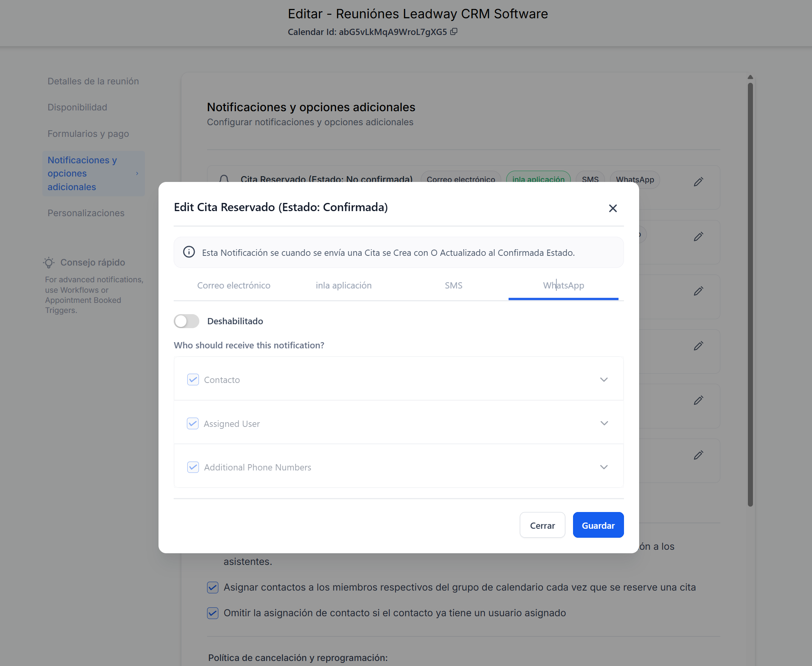Image resolution: width=812 pixels, height=666 pixels.
Task: Copy the Calendar Id using copy icon
Action: point(453,32)
